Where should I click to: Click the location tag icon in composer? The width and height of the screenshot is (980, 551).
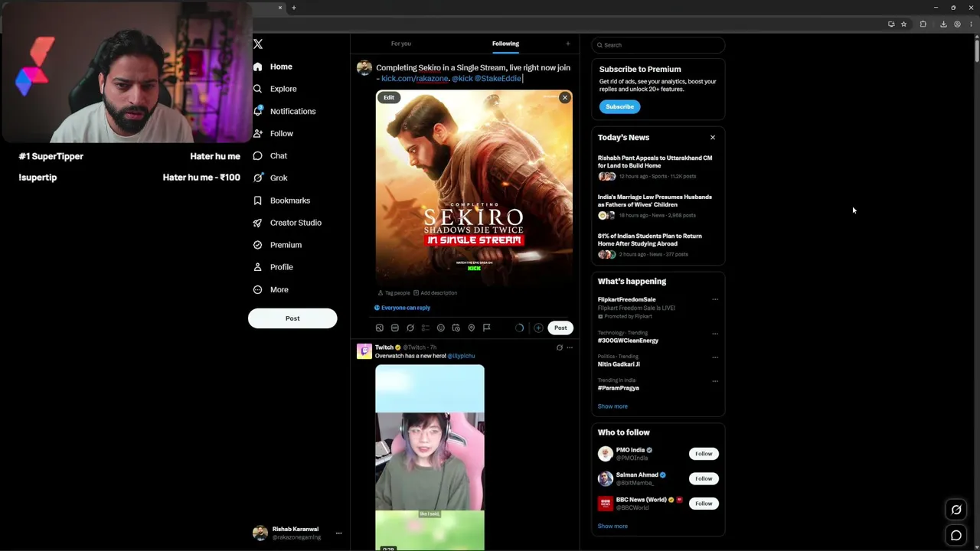(x=472, y=328)
